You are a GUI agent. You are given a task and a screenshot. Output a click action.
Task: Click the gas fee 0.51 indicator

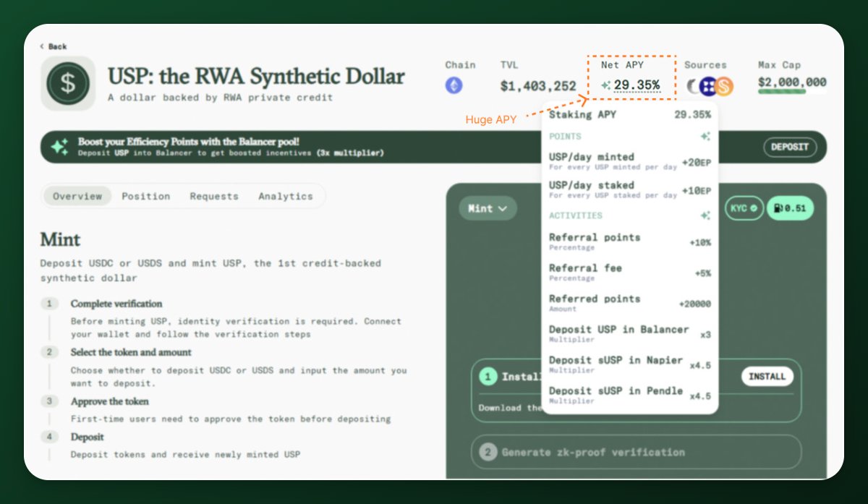[x=790, y=208]
